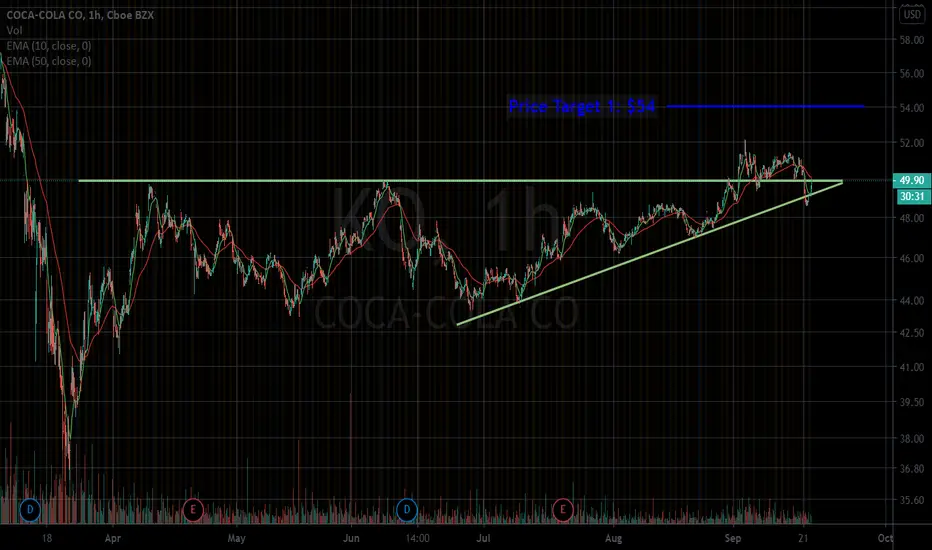Click the USD currency button
Image resolution: width=932 pixels, height=550 pixels.
[912, 14]
